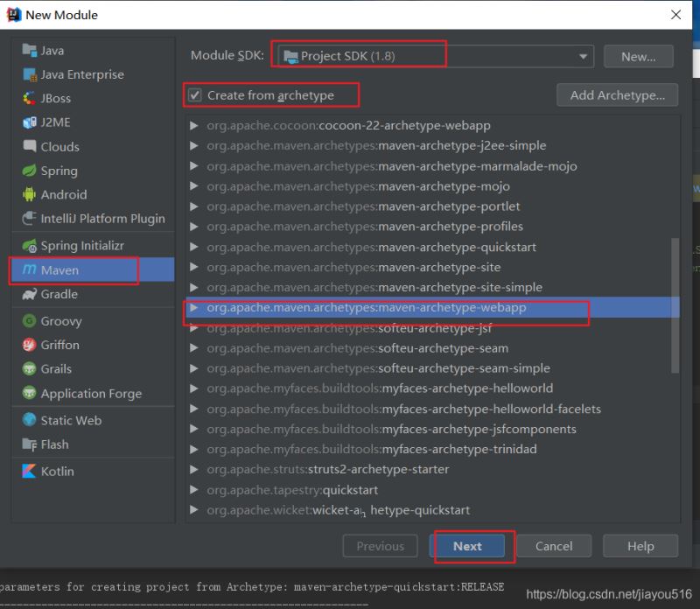Click the Cancel button
700x609 pixels.
click(554, 546)
